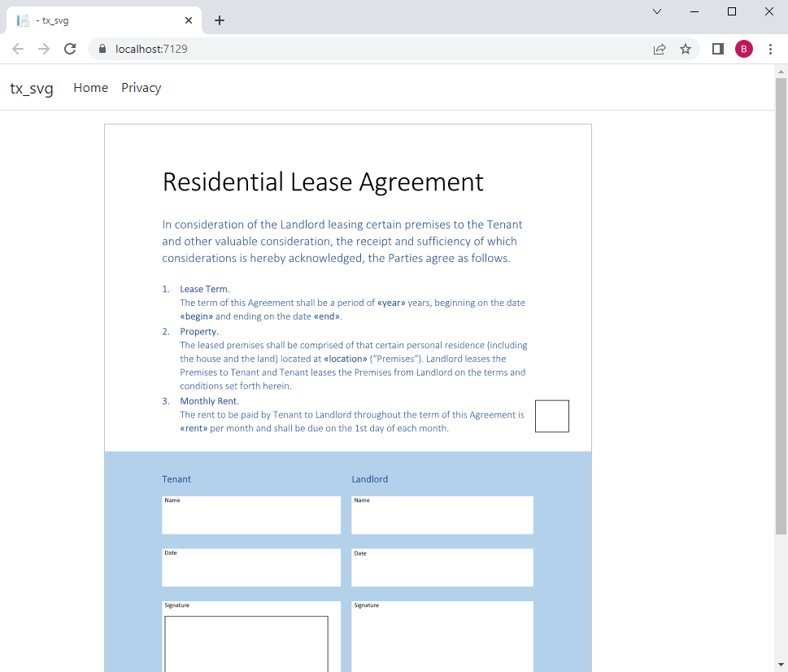Click the browser back arrow

tap(18, 49)
